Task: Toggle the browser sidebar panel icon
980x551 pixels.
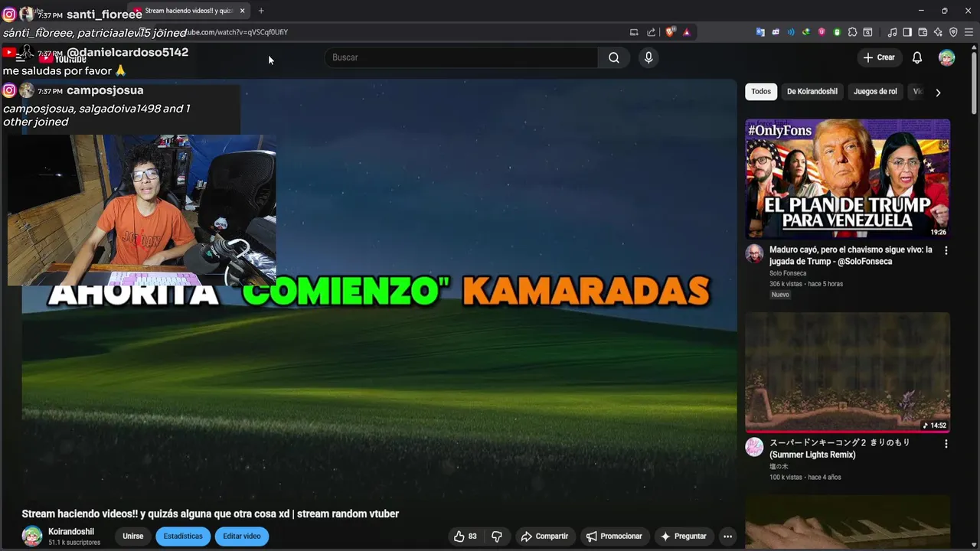Action: click(x=907, y=32)
